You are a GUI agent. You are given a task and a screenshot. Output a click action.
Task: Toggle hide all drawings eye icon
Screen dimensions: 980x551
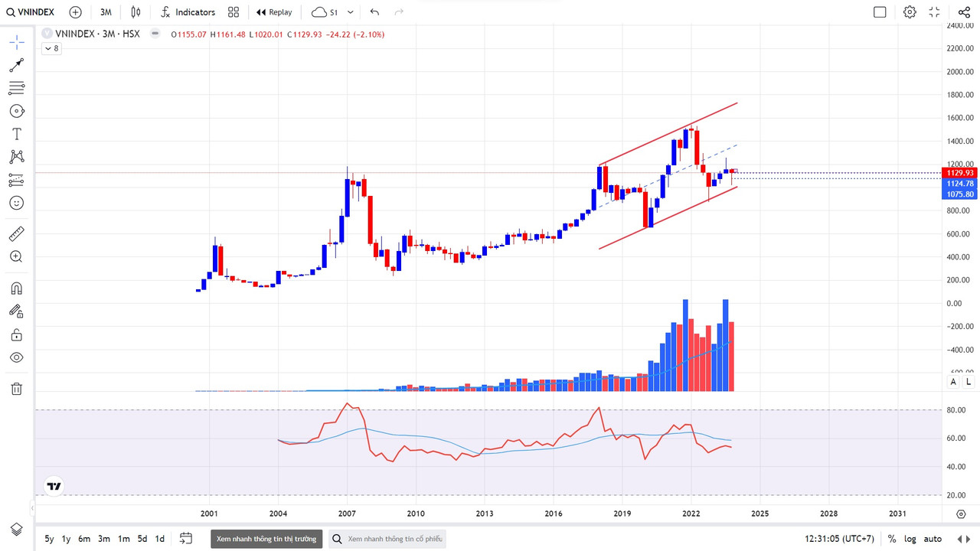17,357
